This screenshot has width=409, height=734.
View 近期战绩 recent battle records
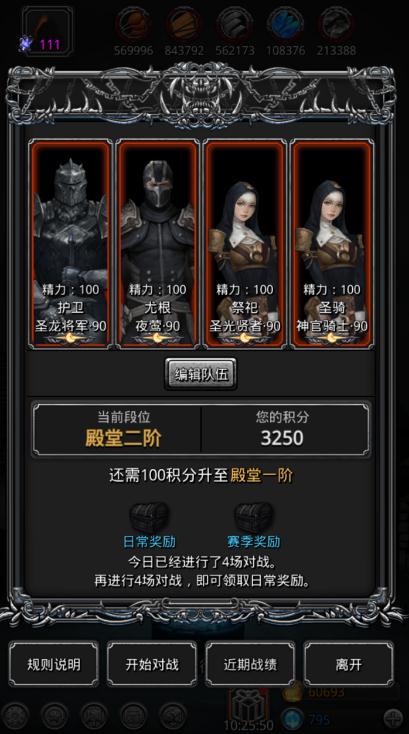coord(250,664)
